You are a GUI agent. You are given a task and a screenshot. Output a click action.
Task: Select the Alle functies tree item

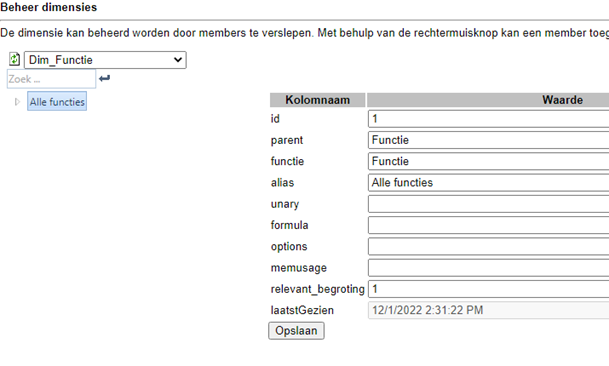(x=57, y=102)
